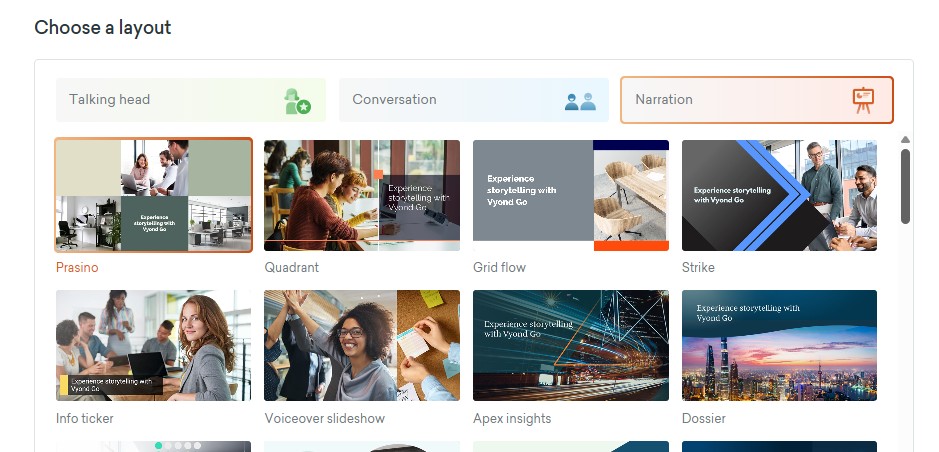Click the Voiceover slideshow label
This screenshot has width=939, height=452.
point(325,418)
